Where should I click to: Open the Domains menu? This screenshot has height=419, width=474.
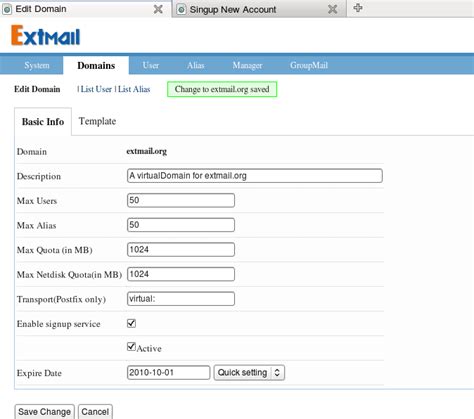(96, 65)
